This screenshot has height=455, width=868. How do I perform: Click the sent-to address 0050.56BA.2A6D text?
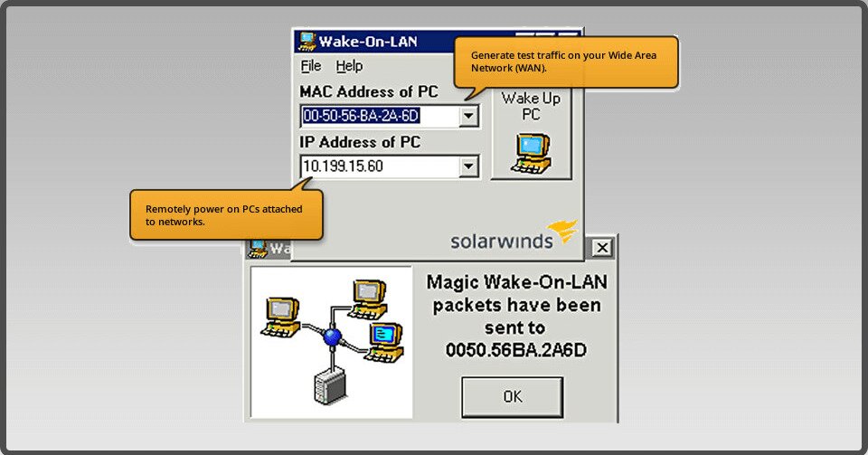coord(516,350)
